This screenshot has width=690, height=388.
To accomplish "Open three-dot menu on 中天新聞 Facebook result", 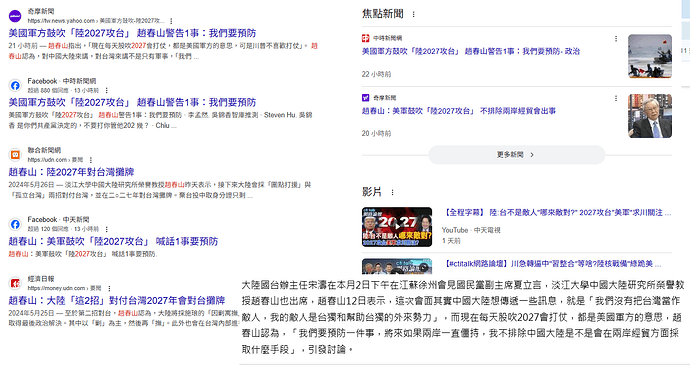I will (106, 229).
